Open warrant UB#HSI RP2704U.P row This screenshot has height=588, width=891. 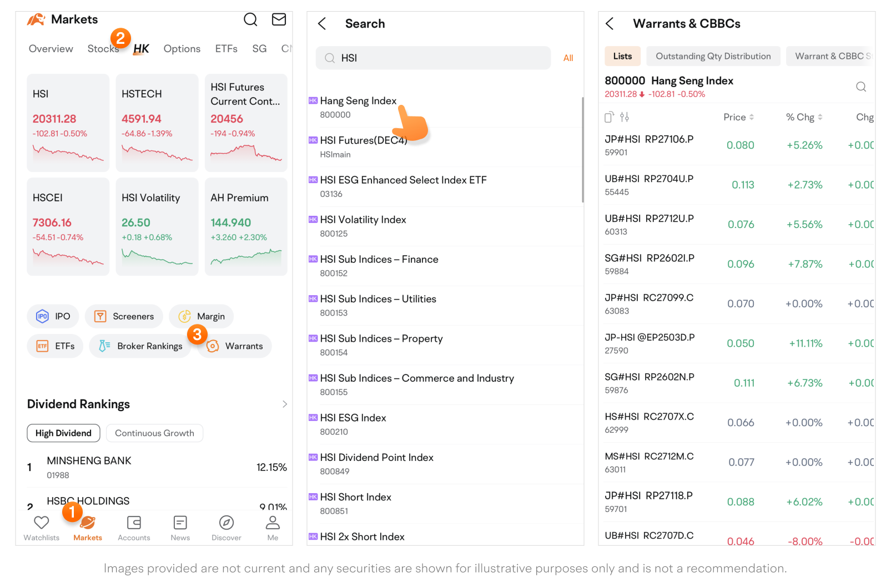click(x=739, y=185)
